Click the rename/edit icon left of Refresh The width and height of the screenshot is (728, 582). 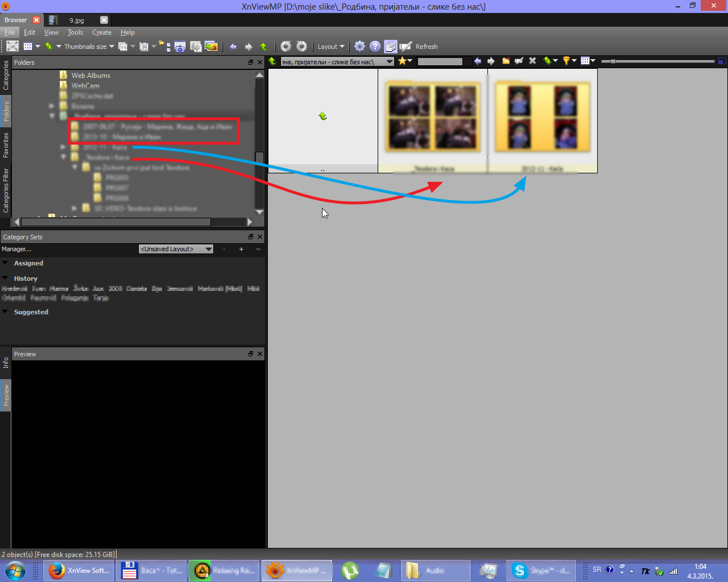pos(406,47)
